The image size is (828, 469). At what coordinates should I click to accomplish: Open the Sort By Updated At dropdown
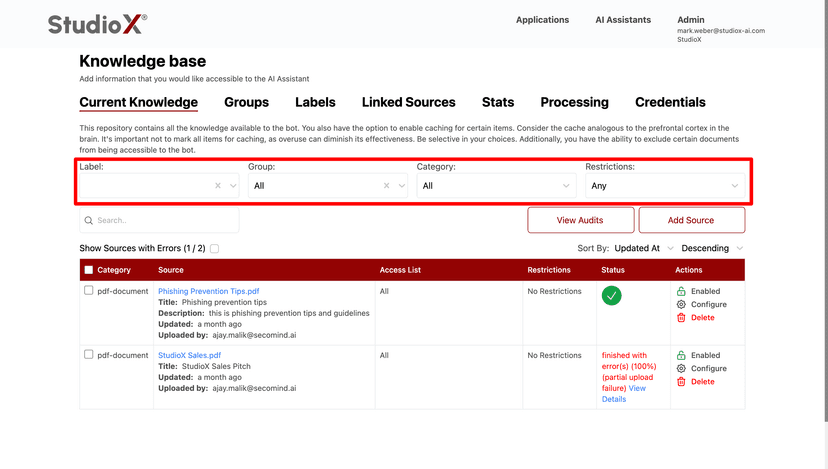pyautogui.click(x=644, y=248)
